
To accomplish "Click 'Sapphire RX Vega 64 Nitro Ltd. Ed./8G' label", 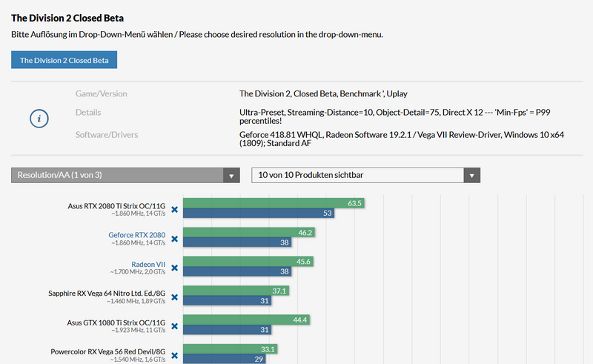I will click(x=107, y=294).
